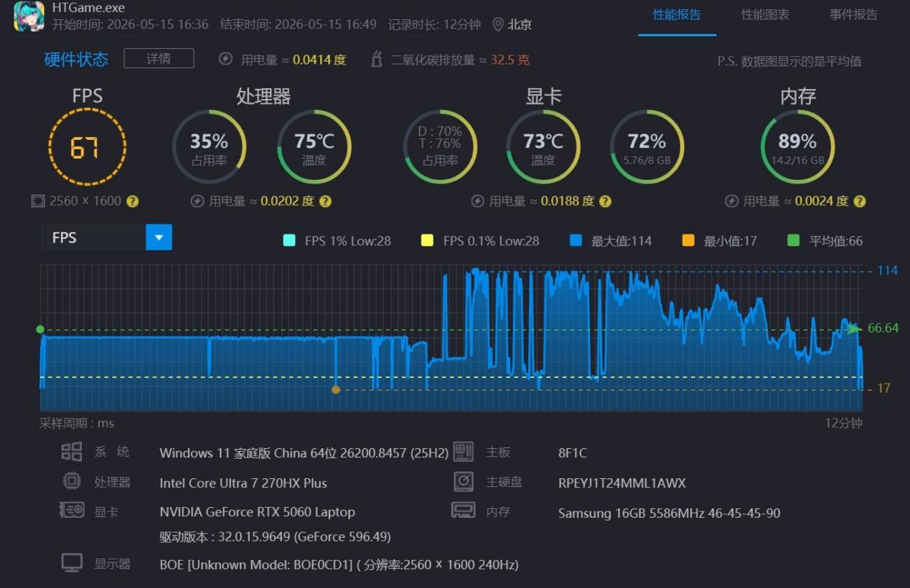Viewport: 910px width, 588px height.
Task: Click the 硬件状态 heading
Action: (76, 60)
